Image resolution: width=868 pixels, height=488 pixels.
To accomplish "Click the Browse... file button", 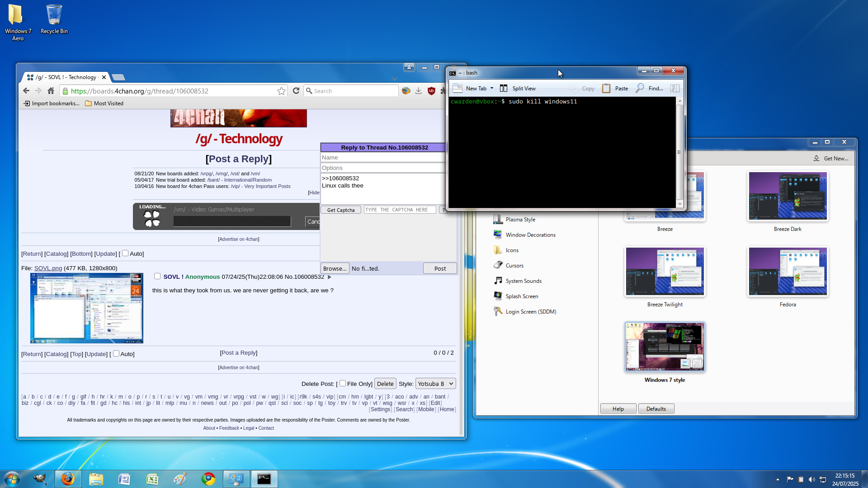I will pos(335,268).
